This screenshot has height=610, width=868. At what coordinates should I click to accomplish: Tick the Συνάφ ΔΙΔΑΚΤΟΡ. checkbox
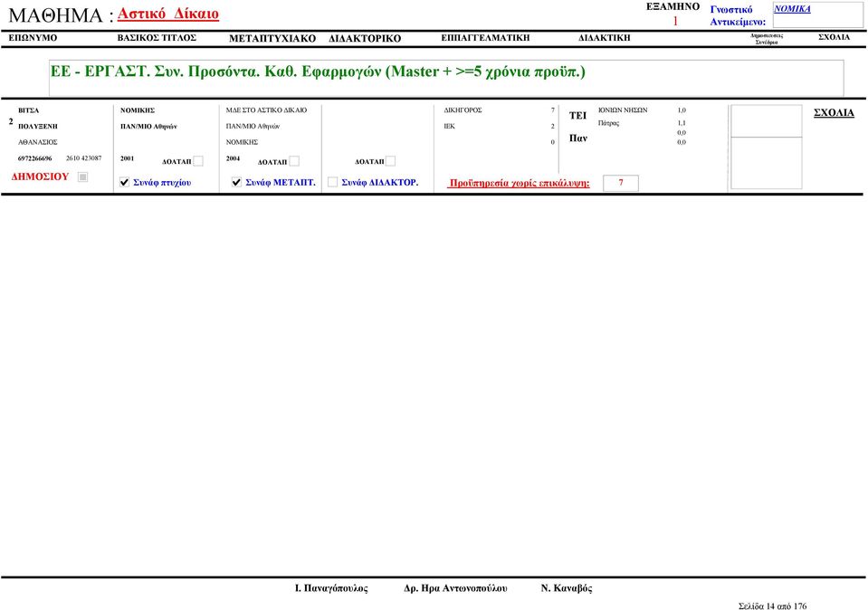point(333,182)
